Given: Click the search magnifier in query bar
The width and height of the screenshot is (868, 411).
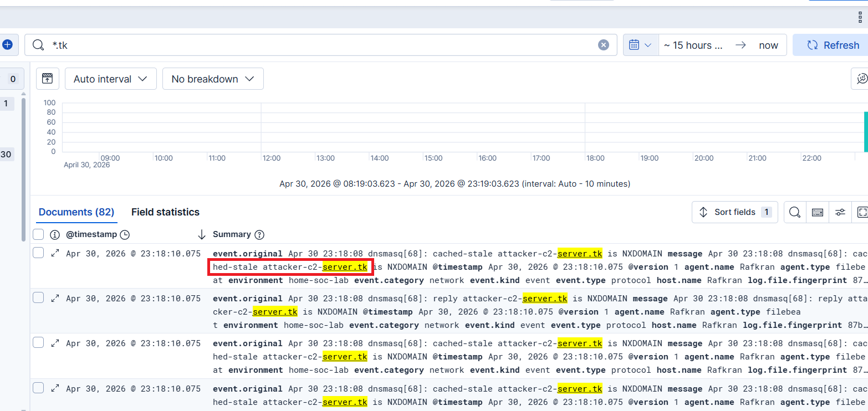Looking at the screenshot, I should coord(38,45).
